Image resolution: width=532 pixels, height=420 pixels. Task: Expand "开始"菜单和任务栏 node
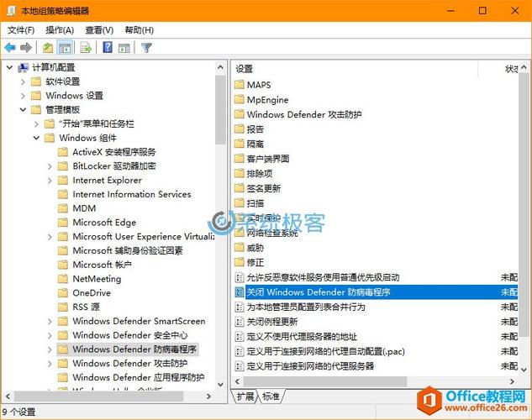pos(36,124)
